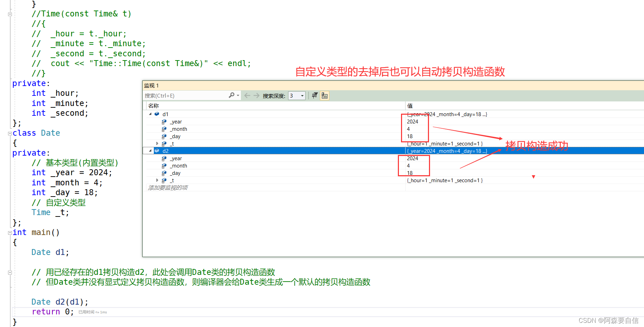Click the _t field icon under d2
644x327 pixels.
(x=164, y=180)
